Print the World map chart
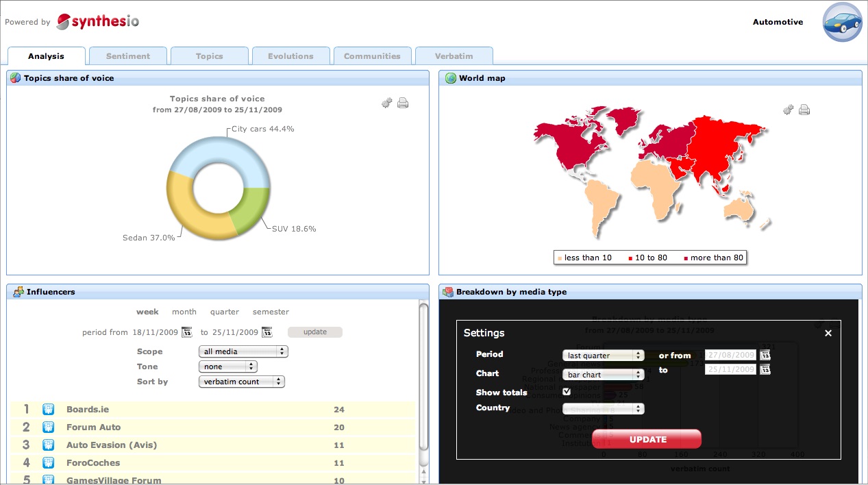 (x=804, y=110)
